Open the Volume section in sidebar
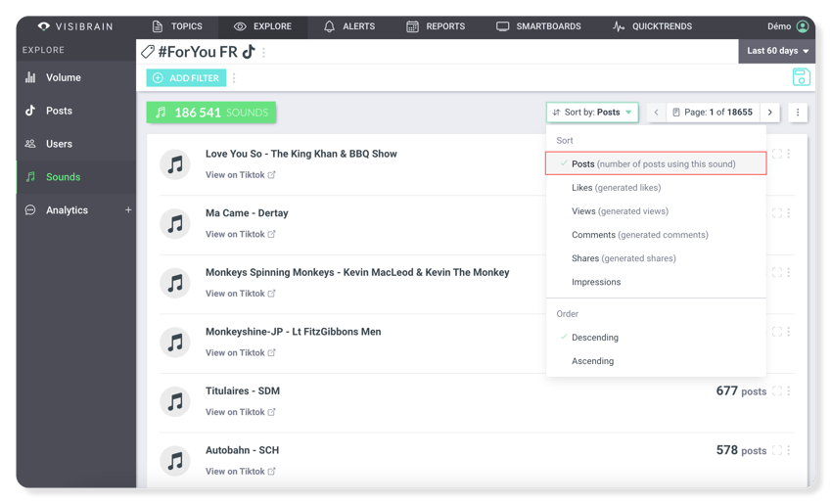The width and height of the screenshot is (832, 504). pyautogui.click(x=76, y=77)
